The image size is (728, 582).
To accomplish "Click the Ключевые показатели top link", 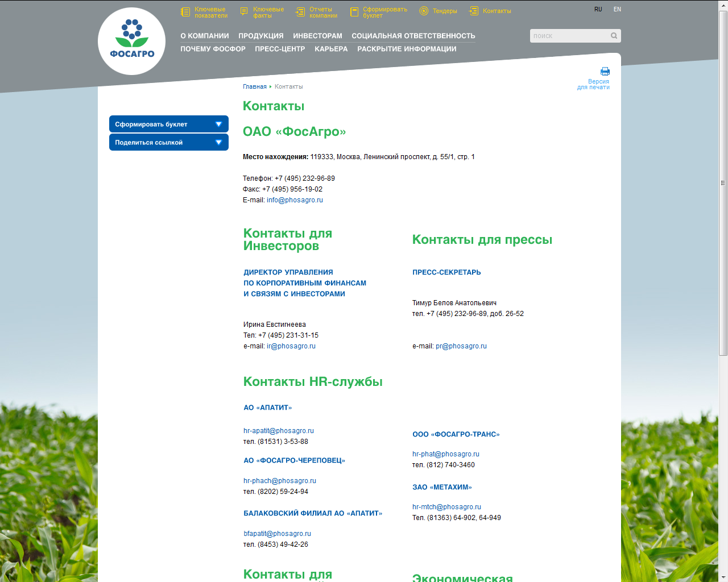I will tap(211, 13).
